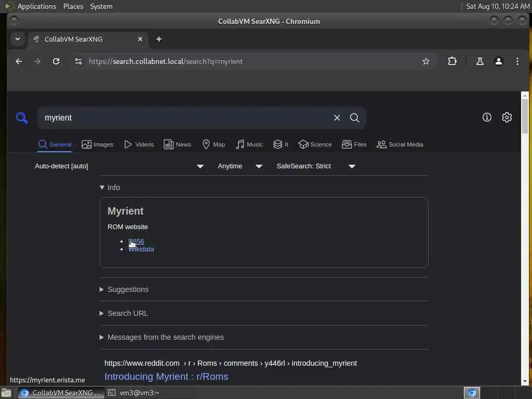Viewport: 532px width, 399px height.
Task: Click the clock showing Sat Aug 10
Action: pos(497,6)
